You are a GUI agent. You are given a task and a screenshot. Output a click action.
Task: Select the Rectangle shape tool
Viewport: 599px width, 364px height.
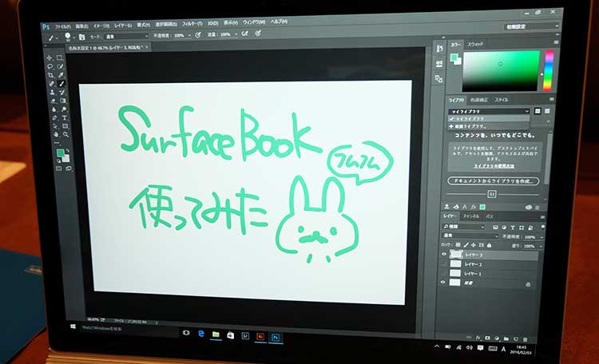click(65, 126)
